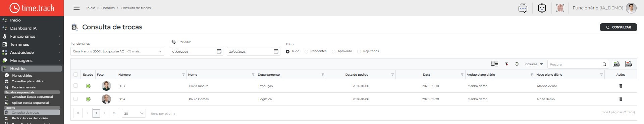Go to first page of results
The image size is (644, 124).
click(x=78, y=113)
